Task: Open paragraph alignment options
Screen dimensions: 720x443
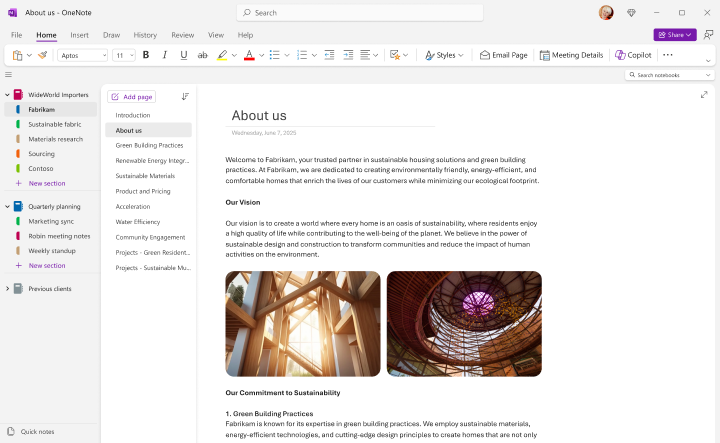Action: click(x=369, y=55)
